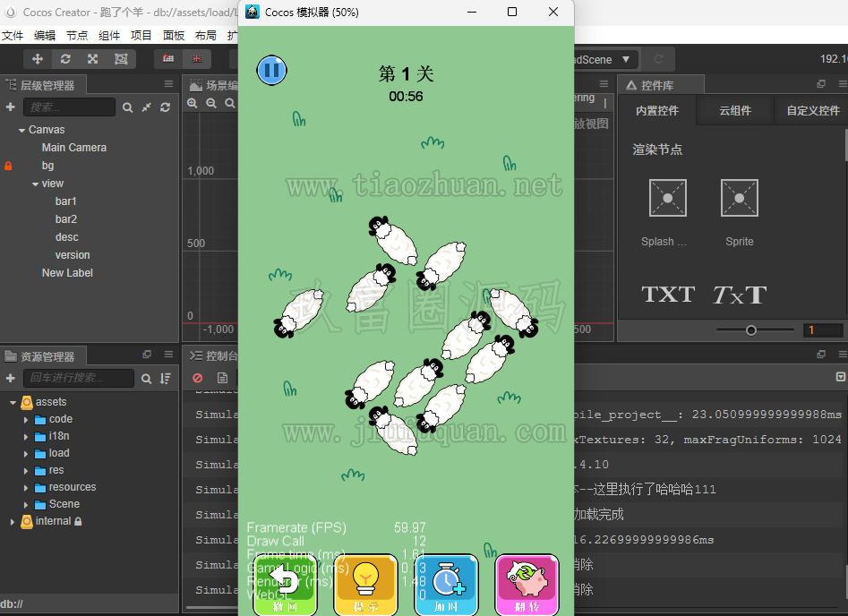This screenshot has height=616, width=848.
Task: Click hierarchy panel search magnifier icon
Action: point(128,107)
